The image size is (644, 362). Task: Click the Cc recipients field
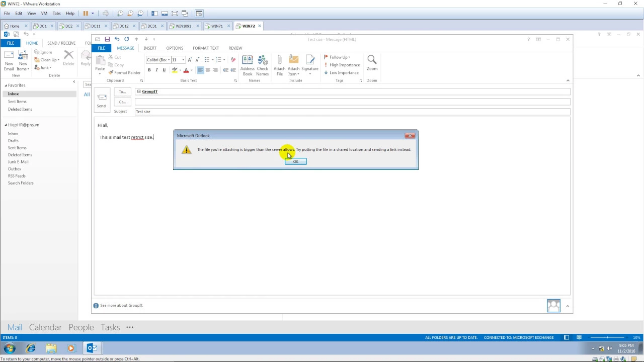tap(352, 102)
